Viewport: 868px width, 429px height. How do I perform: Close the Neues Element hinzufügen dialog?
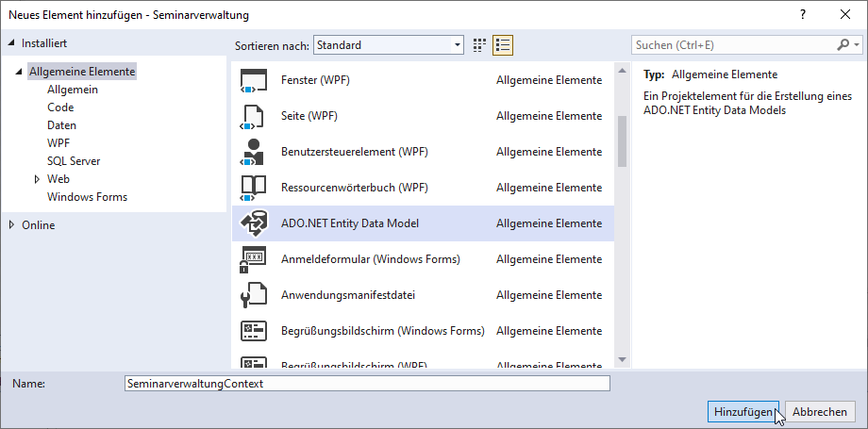(x=845, y=15)
